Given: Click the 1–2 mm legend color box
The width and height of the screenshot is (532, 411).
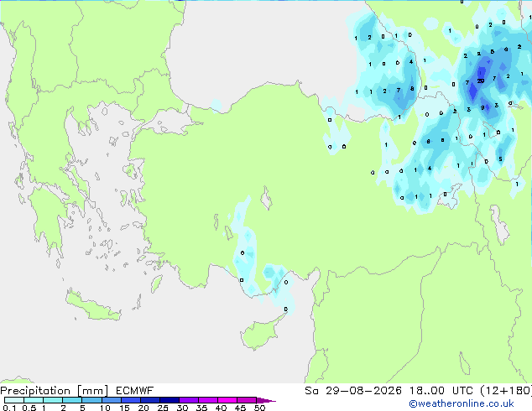Looking at the screenshot, I should click(x=53, y=400).
